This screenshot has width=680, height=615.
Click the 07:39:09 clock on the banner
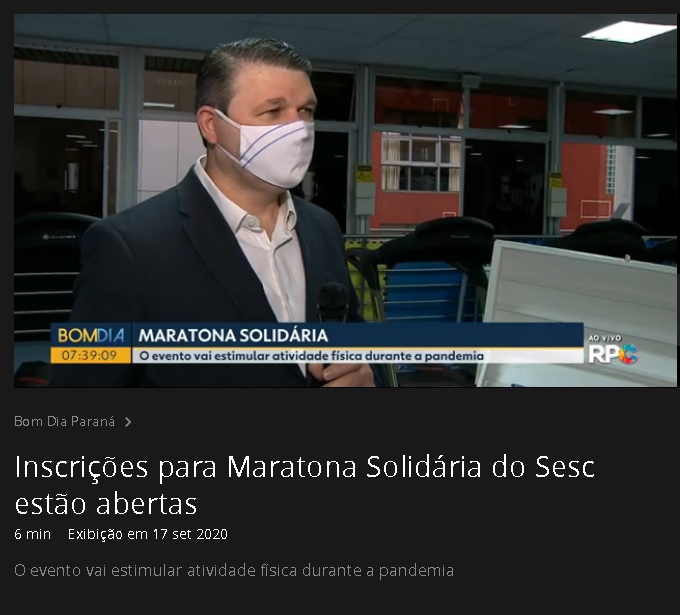pyautogui.click(x=90, y=356)
